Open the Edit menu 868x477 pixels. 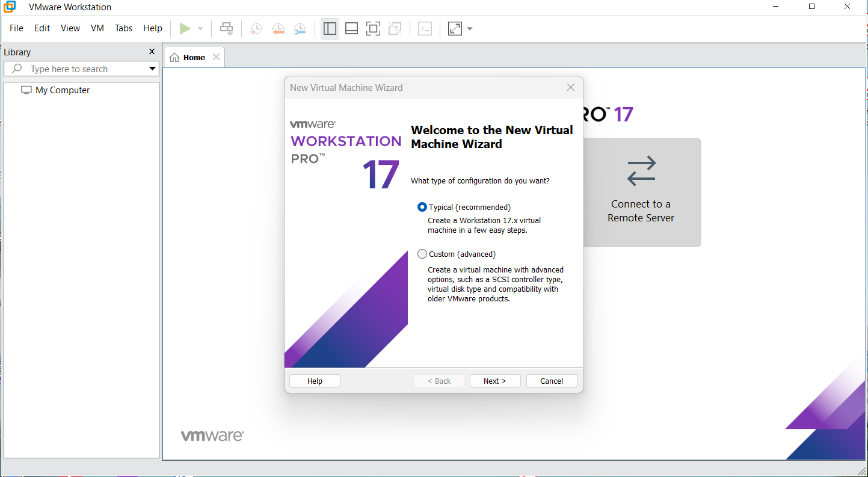click(x=42, y=28)
